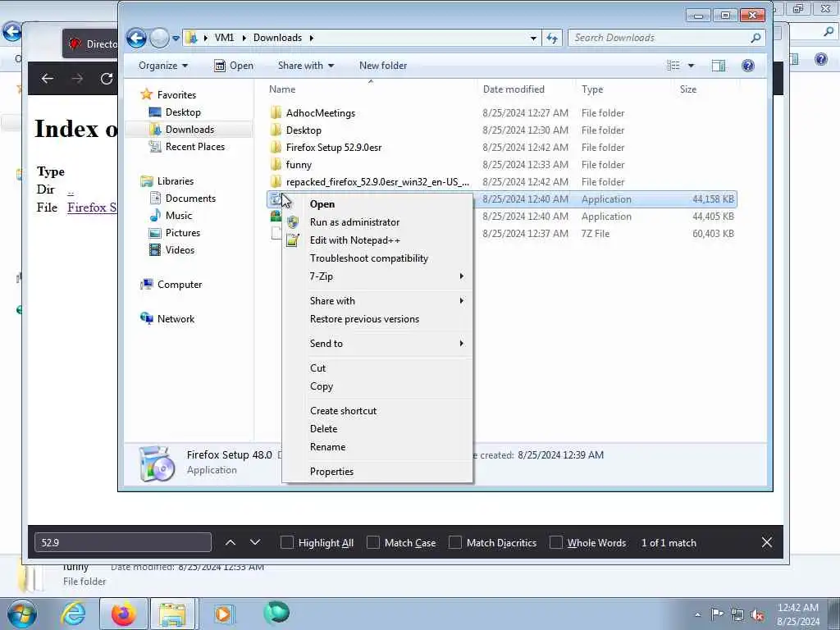Choose Restore previous versions
This screenshot has width=840, height=630.
click(x=377, y=319)
